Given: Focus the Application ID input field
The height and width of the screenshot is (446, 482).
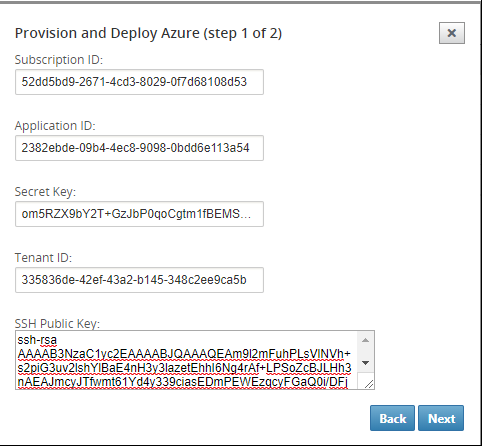Looking at the screenshot, I should (x=139, y=148).
